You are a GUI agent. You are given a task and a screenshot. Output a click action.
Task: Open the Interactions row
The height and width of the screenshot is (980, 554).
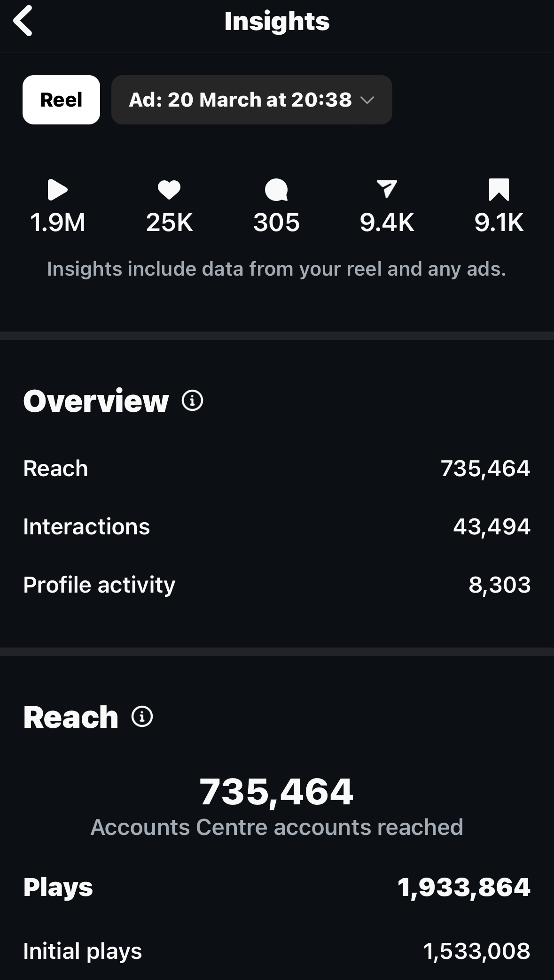pos(277,526)
